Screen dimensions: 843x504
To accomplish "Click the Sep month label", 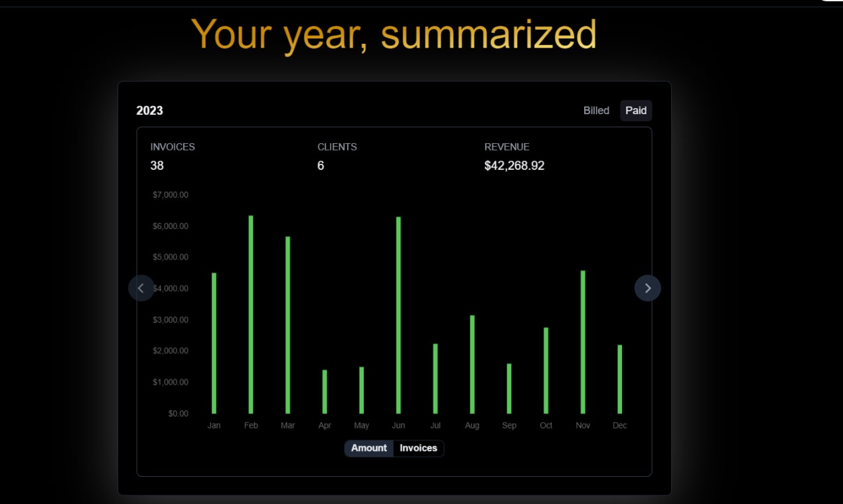I will pyautogui.click(x=509, y=426).
